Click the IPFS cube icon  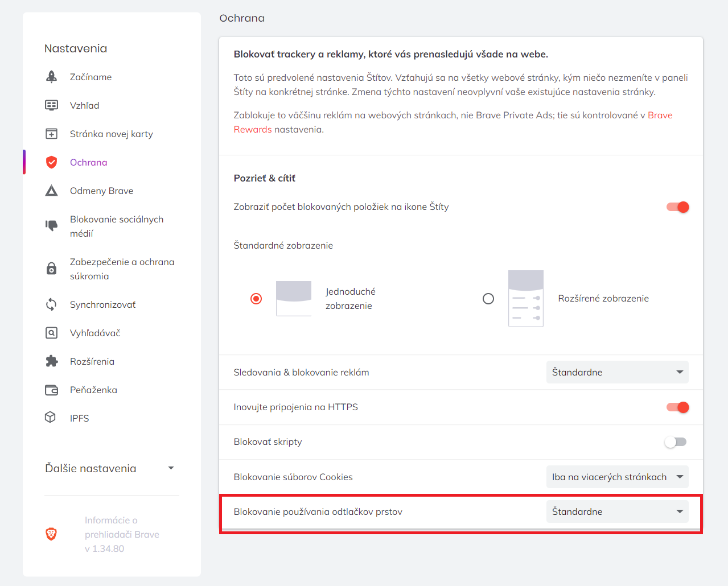[x=51, y=418]
